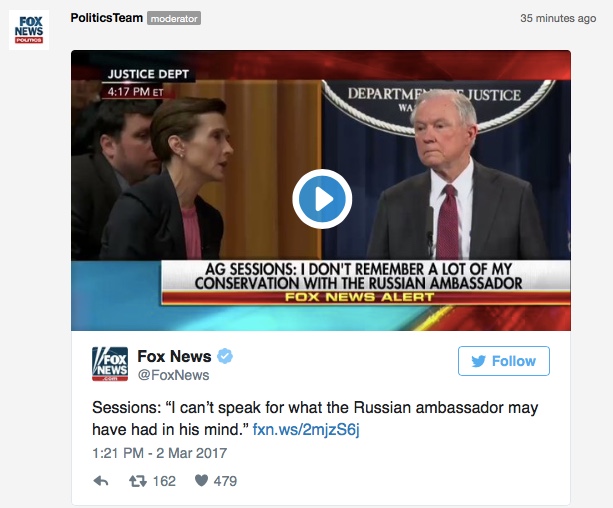This screenshot has width=613, height=508.
Task: Click the 35 minutes ago timestamp
Action: pos(558,18)
